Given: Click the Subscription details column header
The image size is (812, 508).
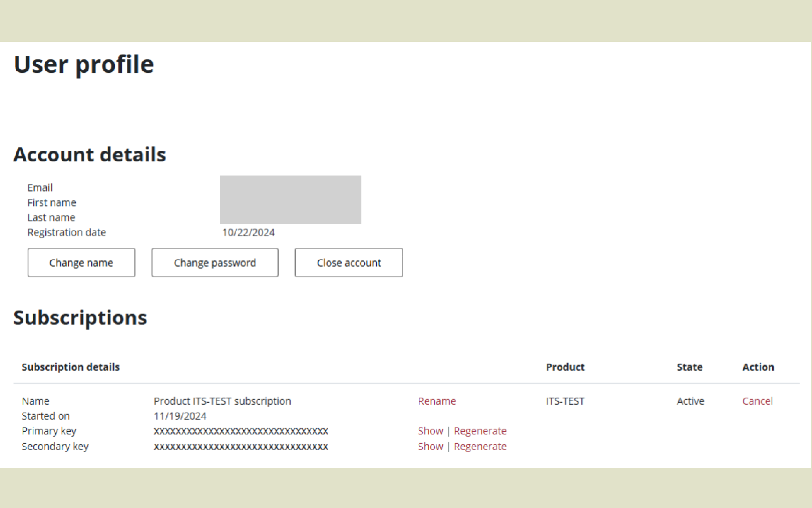Looking at the screenshot, I should tap(70, 367).
